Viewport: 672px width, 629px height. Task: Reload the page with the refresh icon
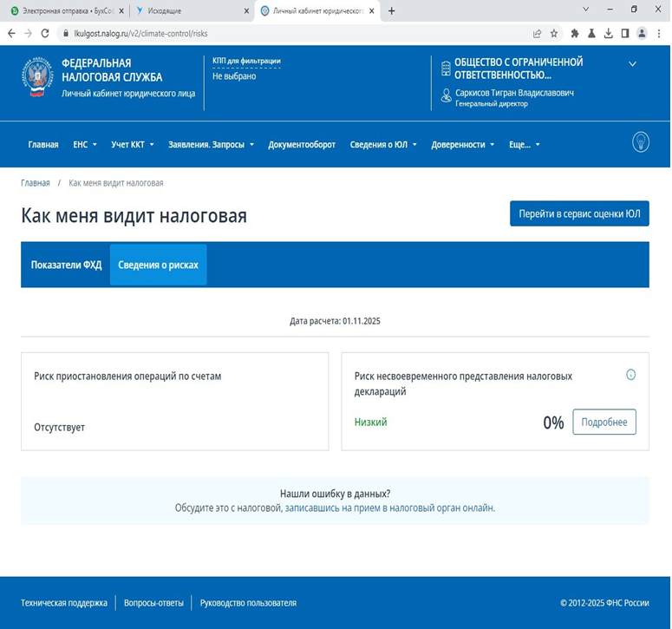pyautogui.click(x=44, y=33)
